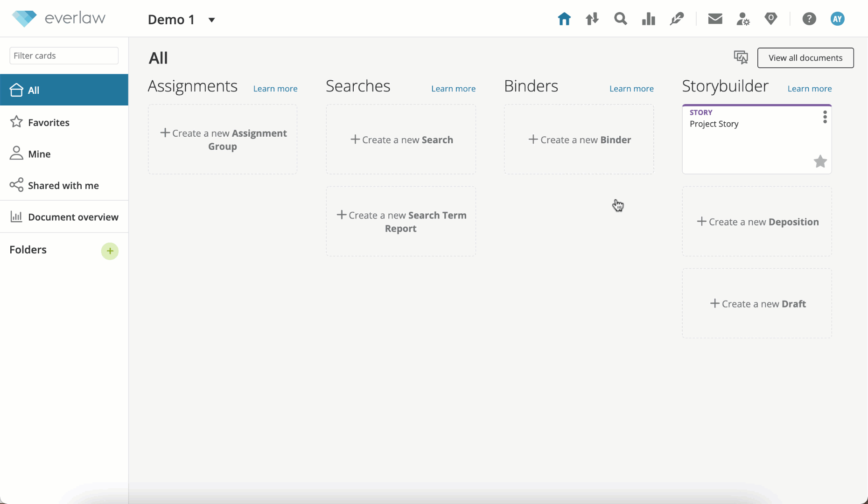Click the Binders column heading
The height and width of the screenshot is (504, 868).
click(531, 86)
